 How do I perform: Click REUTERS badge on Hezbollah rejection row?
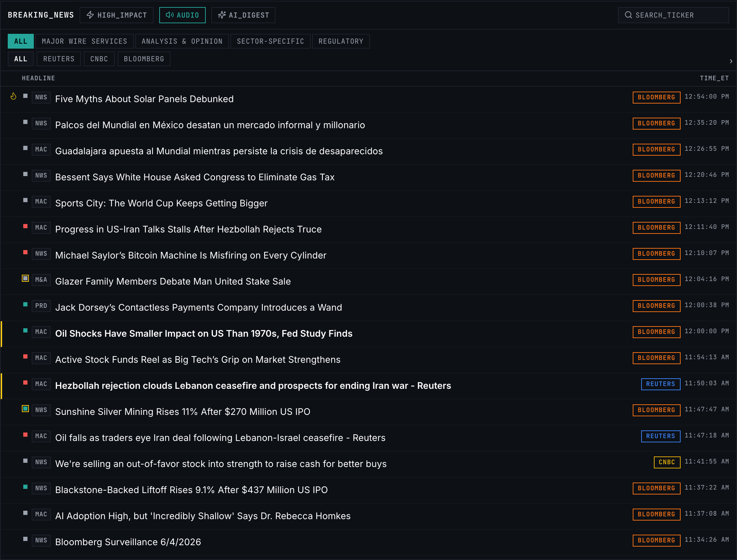tap(661, 384)
